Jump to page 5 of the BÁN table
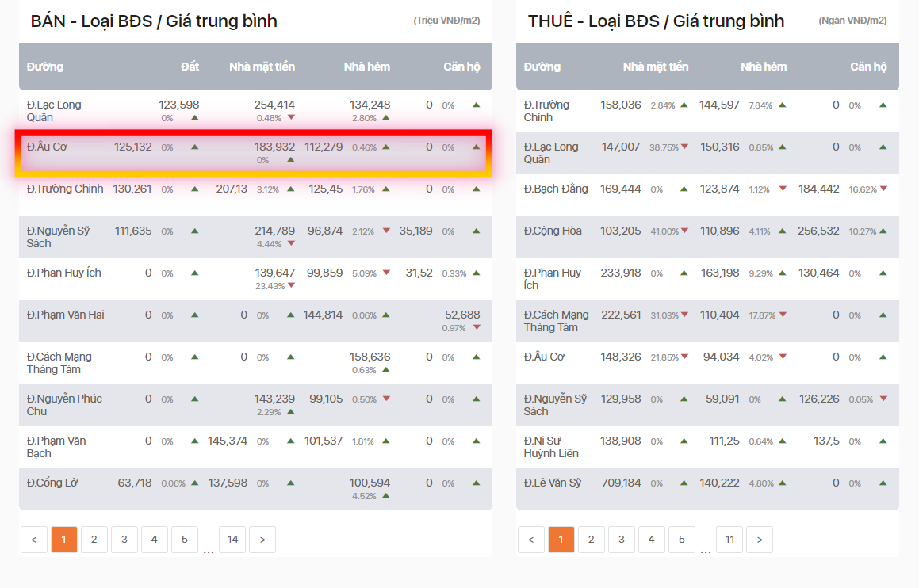The image size is (919, 588). 185,540
